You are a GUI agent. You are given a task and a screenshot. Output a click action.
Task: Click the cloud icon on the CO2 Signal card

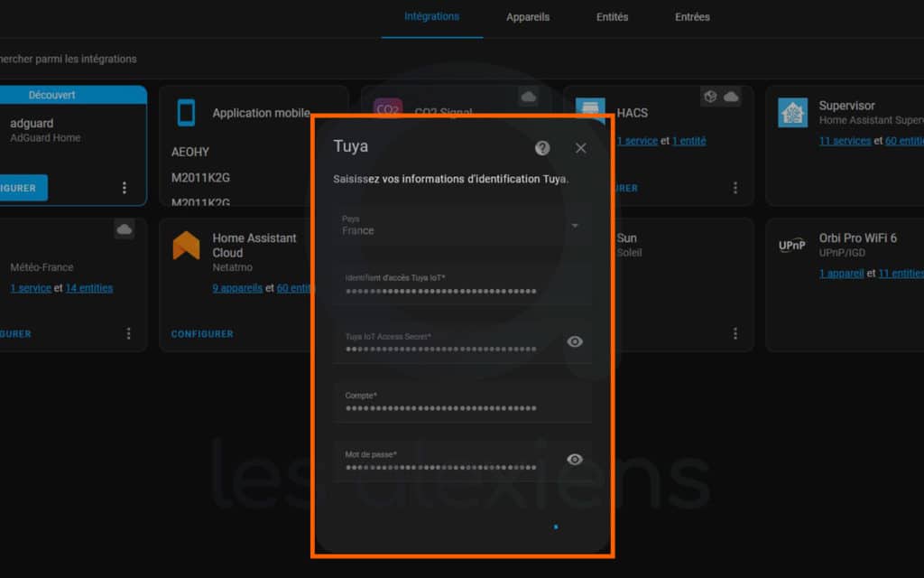[x=529, y=97]
